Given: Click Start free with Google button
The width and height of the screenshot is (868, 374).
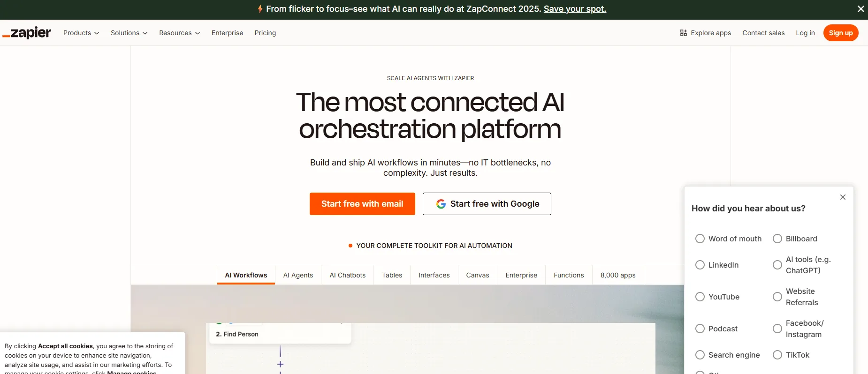Looking at the screenshot, I should click(x=487, y=204).
